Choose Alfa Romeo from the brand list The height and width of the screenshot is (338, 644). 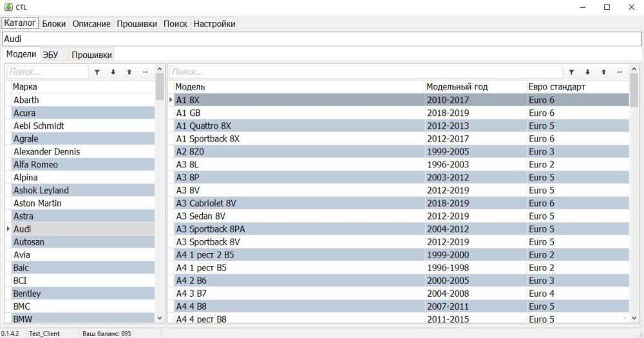point(35,164)
